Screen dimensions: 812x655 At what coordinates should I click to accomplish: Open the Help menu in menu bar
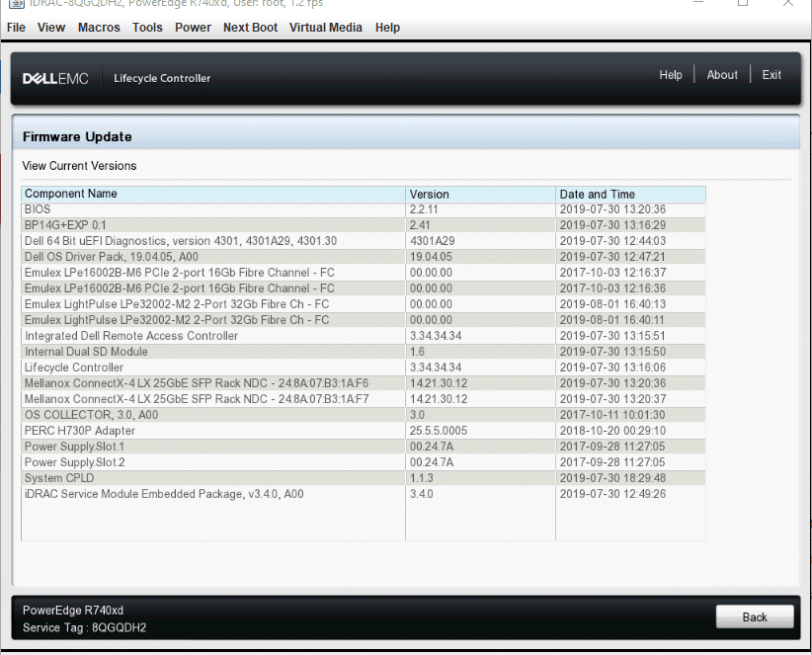(387, 28)
